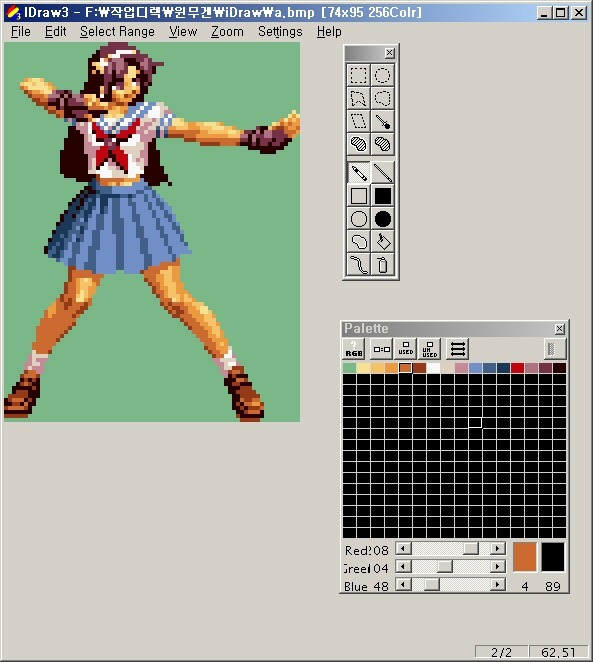The width and height of the screenshot is (593, 662).
Task: Choose the outlined rectangle tool
Action: [358, 195]
